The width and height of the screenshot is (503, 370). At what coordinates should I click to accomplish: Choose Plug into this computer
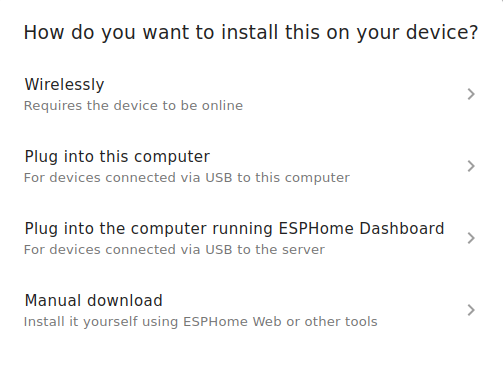(251, 166)
